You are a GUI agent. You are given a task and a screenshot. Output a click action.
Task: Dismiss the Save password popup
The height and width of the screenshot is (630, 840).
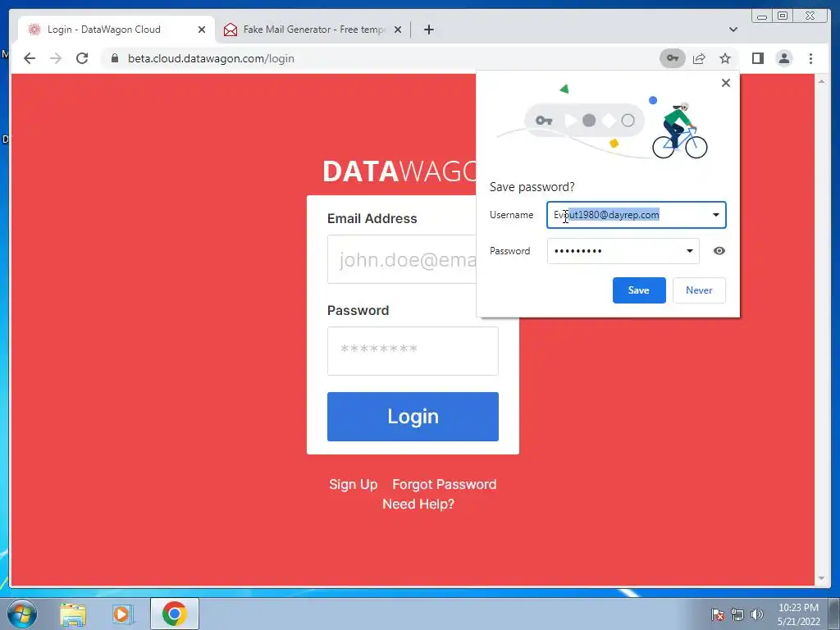[726, 83]
